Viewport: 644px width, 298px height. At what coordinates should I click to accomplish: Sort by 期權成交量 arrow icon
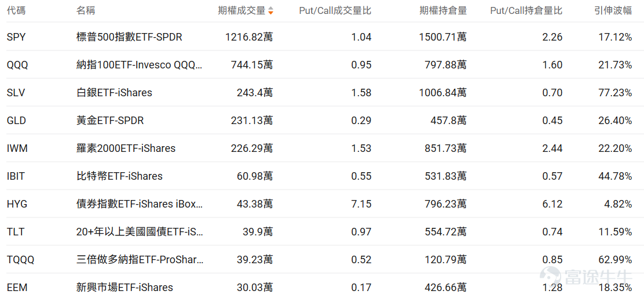[270, 10]
